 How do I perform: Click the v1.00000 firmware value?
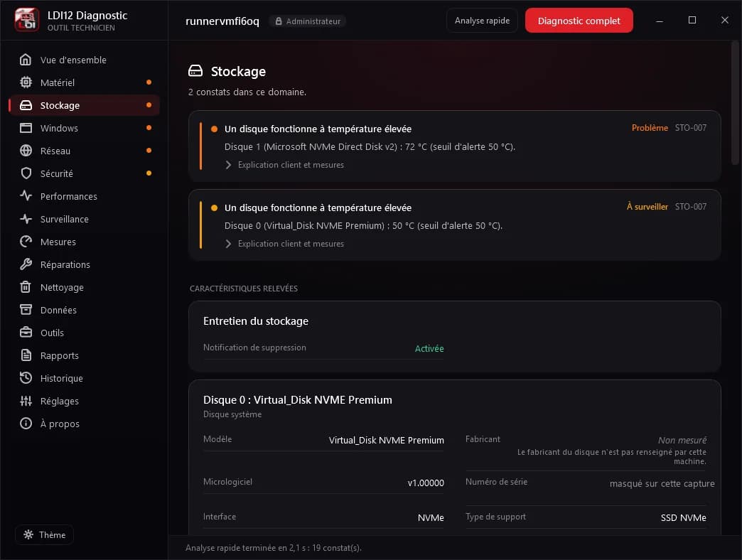point(426,483)
